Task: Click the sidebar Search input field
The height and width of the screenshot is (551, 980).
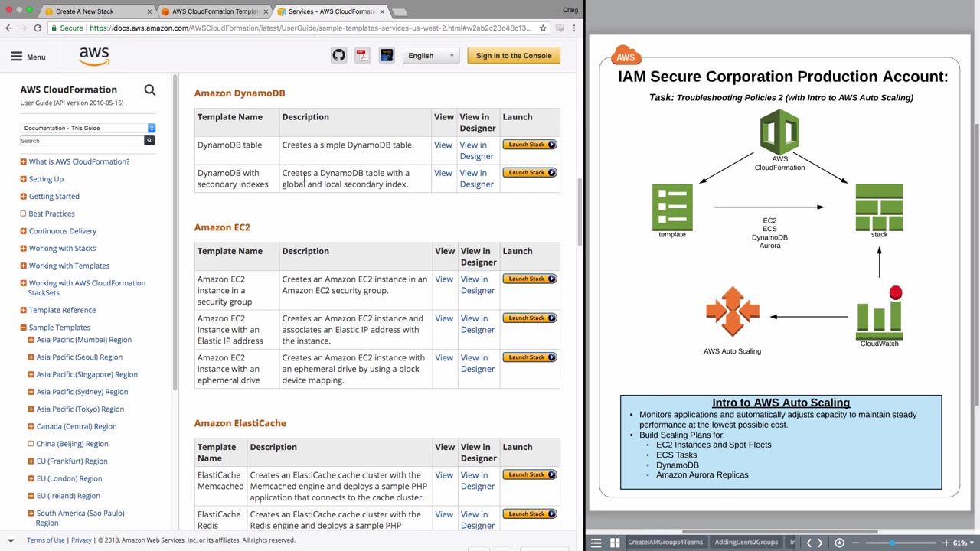Action: [x=82, y=141]
